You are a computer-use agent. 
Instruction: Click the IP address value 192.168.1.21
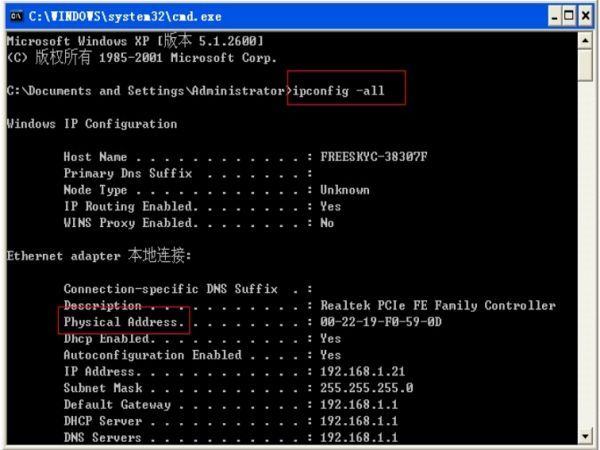pos(362,371)
